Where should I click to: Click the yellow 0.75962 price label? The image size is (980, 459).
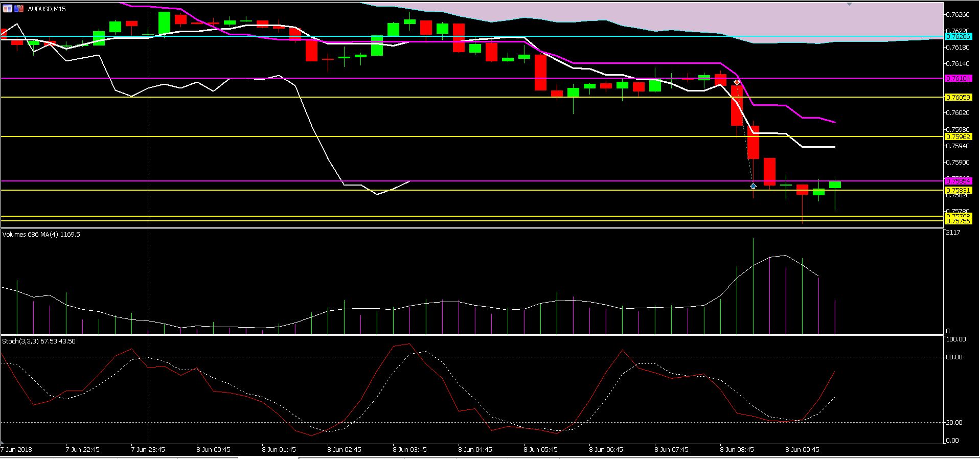(958, 137)
